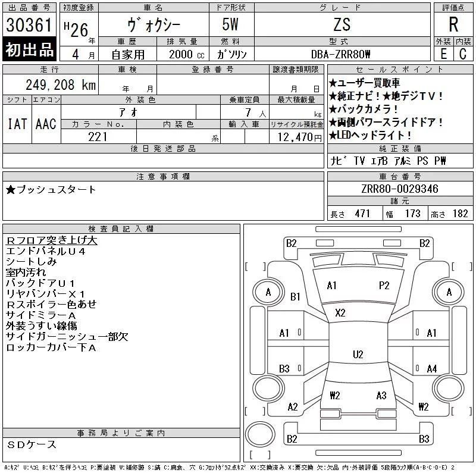Click the シートしみ note

click(32, 262)
